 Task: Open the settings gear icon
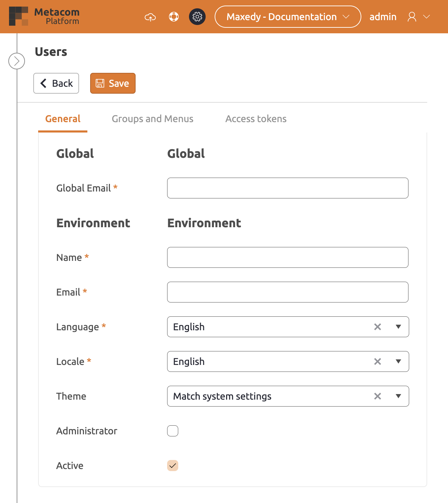pyautogui.click(x=197, y=17)
